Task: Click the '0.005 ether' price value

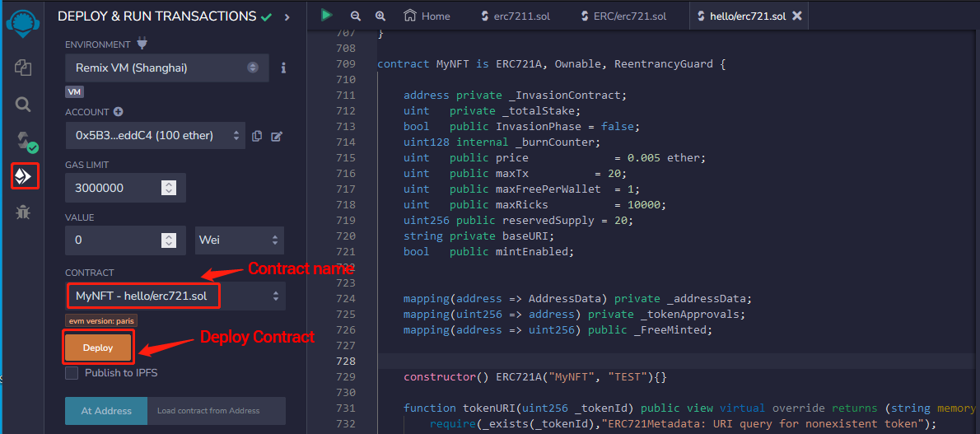Action: (x=661, y=157)
